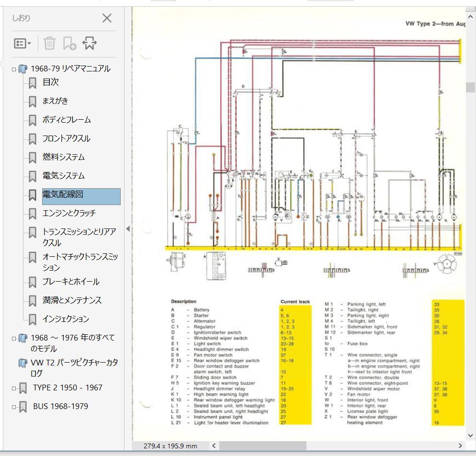Click the bookmark icon beside 潤滑とメンテナンス
This screenshot has height=456, width=476.
tap(33, 301)
